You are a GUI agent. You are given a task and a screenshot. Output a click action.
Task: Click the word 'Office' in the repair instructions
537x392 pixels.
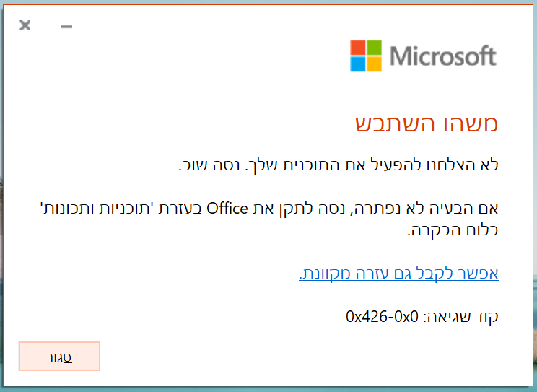227,209
